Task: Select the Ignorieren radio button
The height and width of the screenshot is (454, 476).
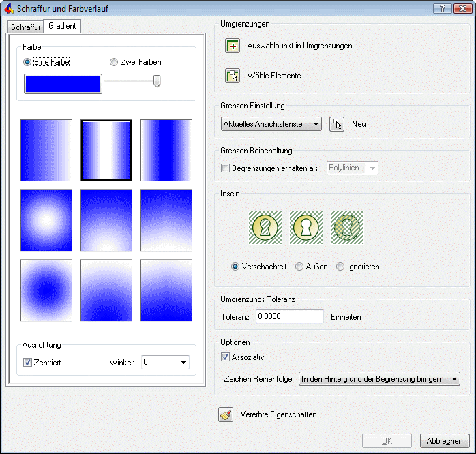Action: (x=340, y=267)
